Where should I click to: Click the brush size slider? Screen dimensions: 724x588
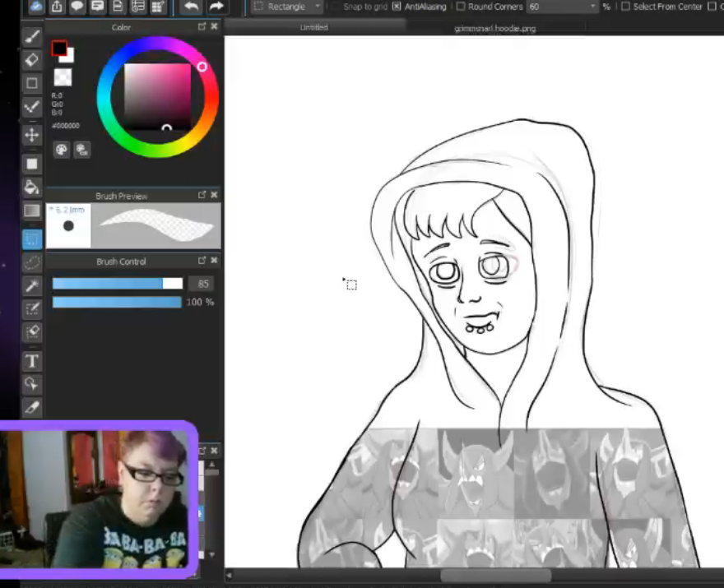pos(118,284)
